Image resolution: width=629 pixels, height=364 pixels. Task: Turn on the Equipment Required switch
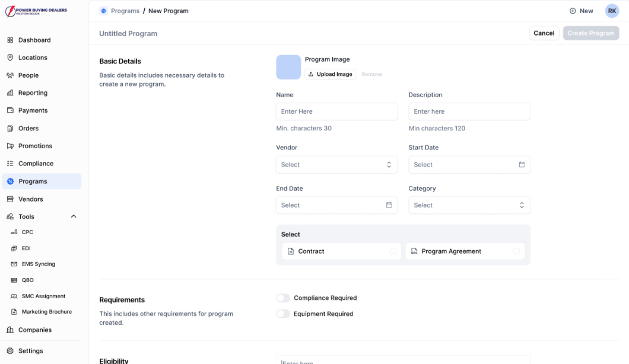coord(283,314)
